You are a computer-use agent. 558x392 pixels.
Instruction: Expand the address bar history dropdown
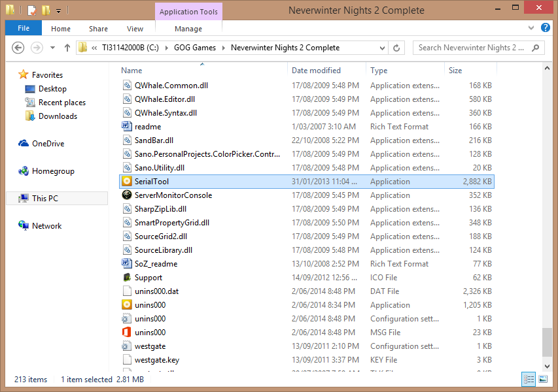(382, 48)
